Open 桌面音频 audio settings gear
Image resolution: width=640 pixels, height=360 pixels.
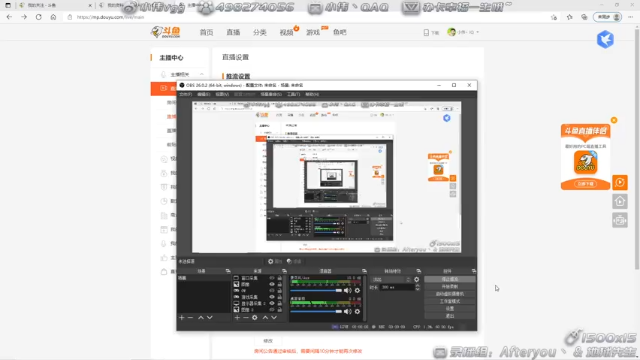click(358, 311)
